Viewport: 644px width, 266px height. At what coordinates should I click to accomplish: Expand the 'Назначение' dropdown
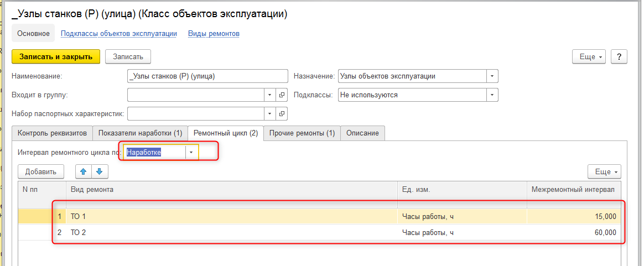tap(492, 76)
